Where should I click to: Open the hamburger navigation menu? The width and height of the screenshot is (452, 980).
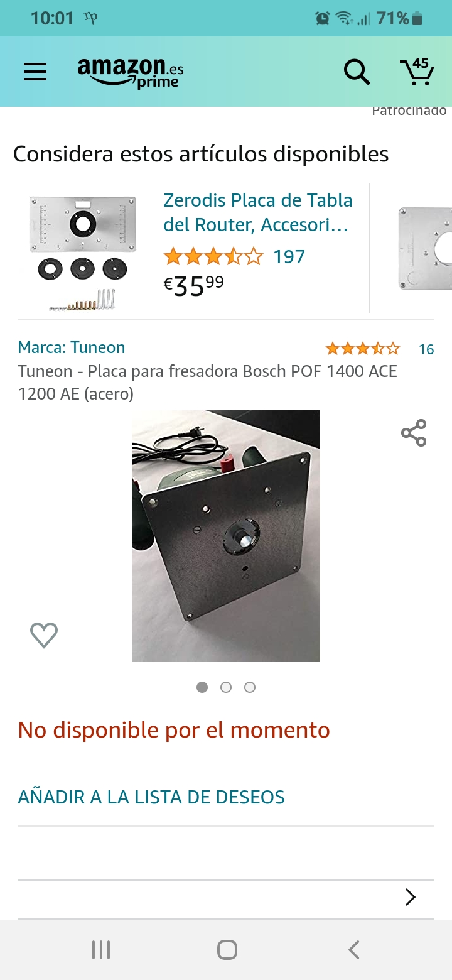(35, 72)
